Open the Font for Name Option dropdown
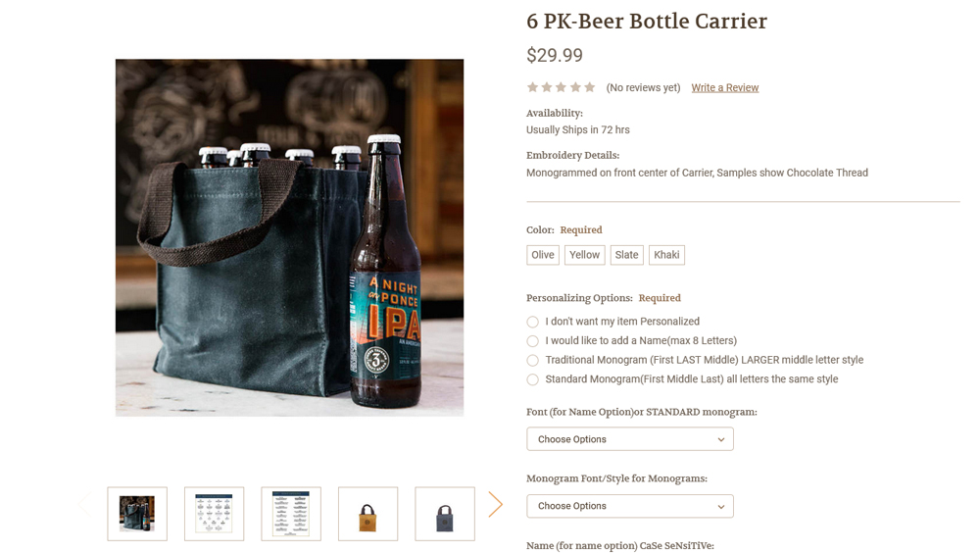980x553 pixels. pos(629,439)
